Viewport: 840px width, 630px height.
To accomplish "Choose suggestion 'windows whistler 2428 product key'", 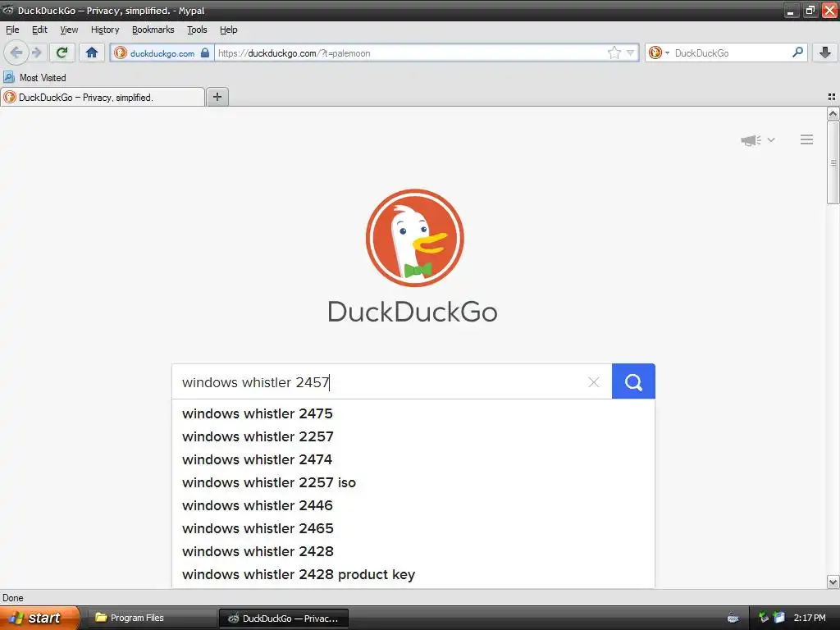I will (413, 575).
